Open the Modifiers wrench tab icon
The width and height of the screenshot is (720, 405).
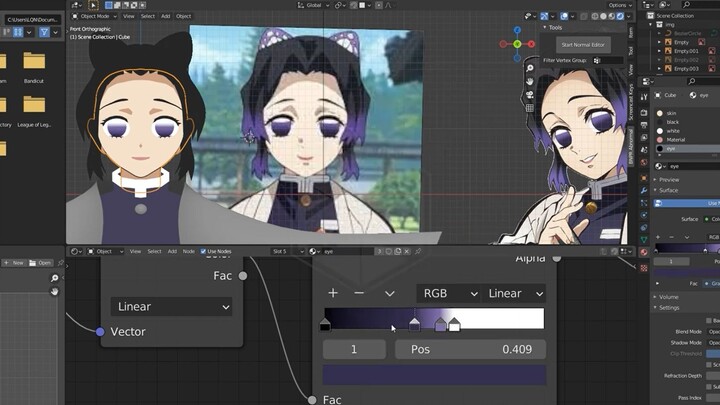(x=644, y=191)
